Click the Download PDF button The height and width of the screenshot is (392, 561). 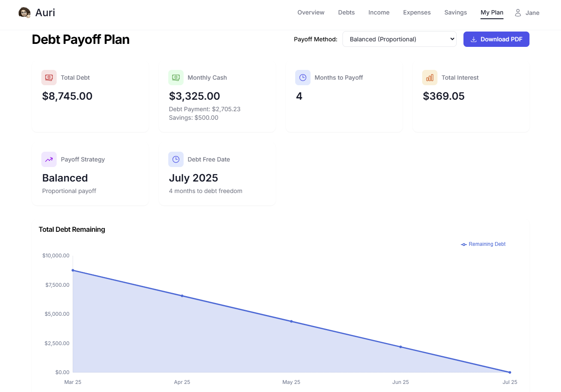pos(496,39)
